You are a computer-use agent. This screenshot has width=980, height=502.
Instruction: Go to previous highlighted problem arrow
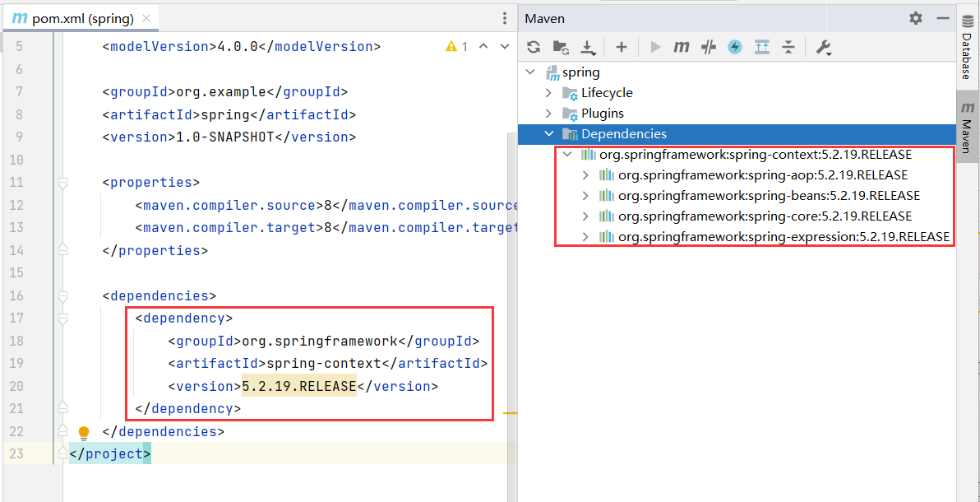pos(483,46)
